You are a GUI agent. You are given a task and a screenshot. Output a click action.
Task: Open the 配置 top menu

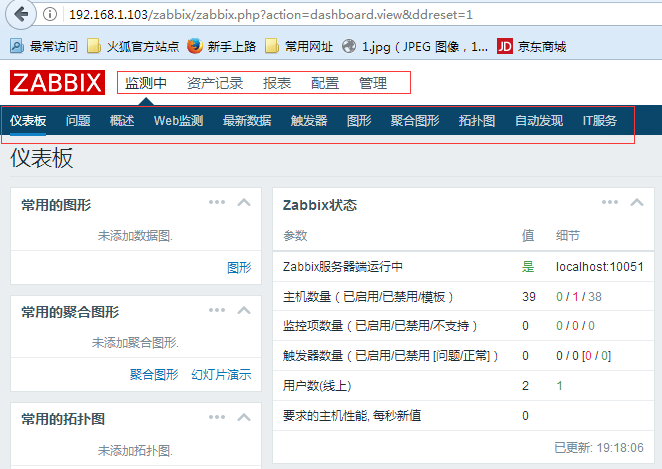click(x=325, y=83)
